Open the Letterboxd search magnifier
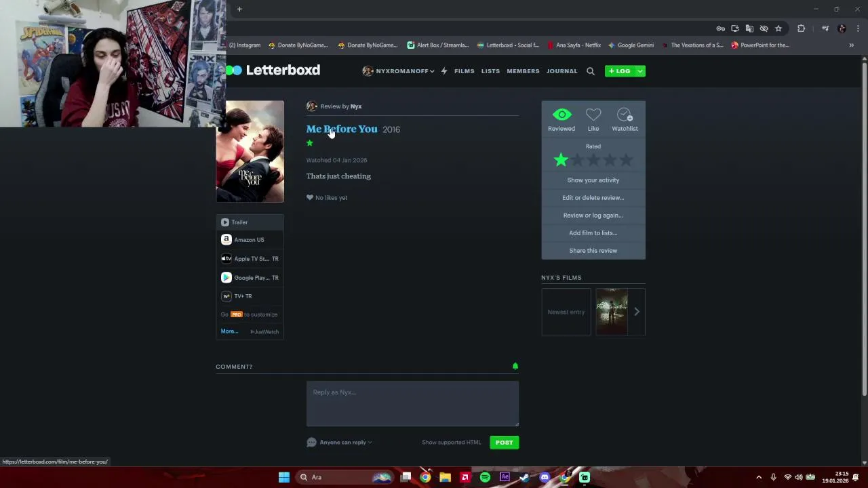This screenshot has height=488, width=868. (591, 70)
